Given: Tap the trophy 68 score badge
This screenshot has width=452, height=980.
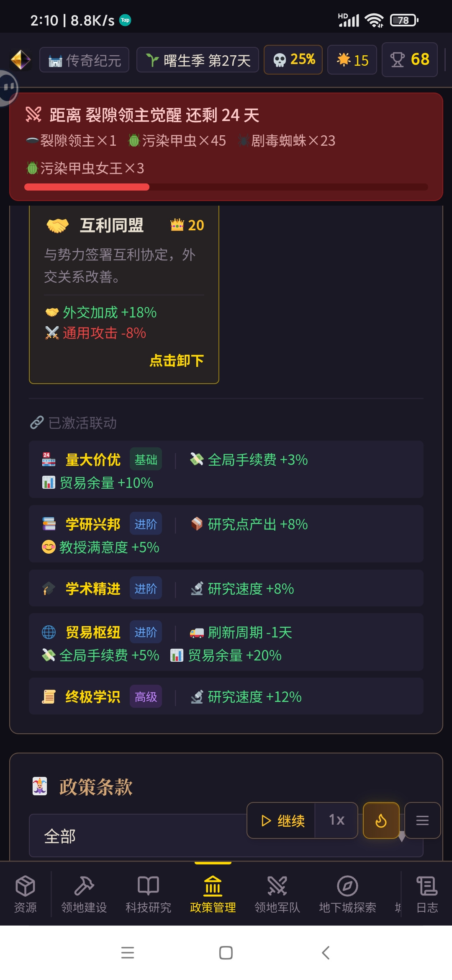Looking at the screenshot, I should 410,59.
